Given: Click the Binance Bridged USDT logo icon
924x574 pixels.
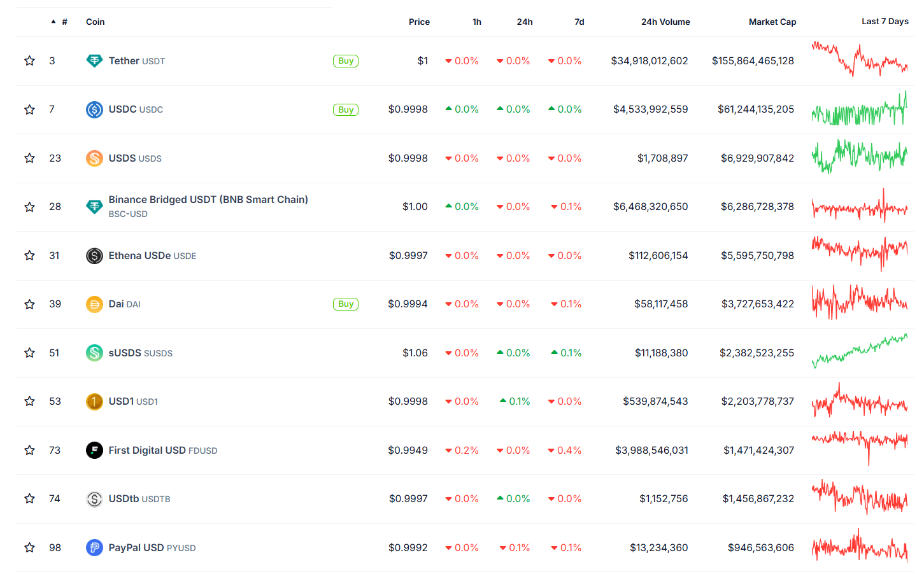Looking at the screenshot, I should tap(94, 207).
